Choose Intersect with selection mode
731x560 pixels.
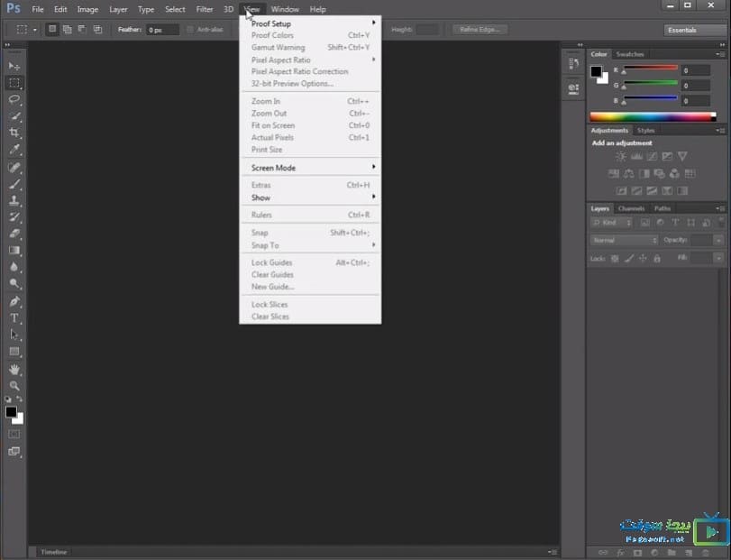point(97,30)
